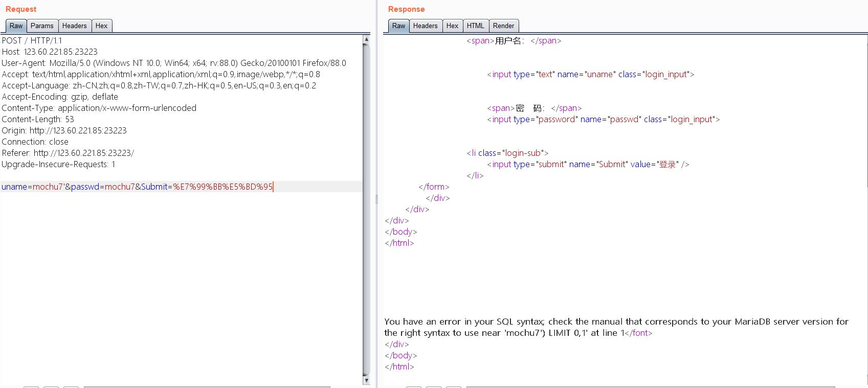
Task: Click the Upgrade-Insecure-Requests line
Action: tap(58, 164)
